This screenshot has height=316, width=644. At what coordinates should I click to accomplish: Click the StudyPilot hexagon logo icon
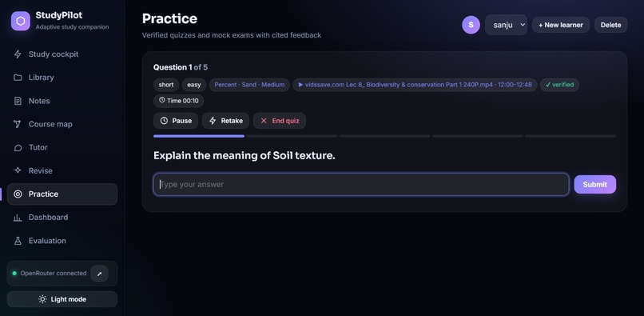21,21
